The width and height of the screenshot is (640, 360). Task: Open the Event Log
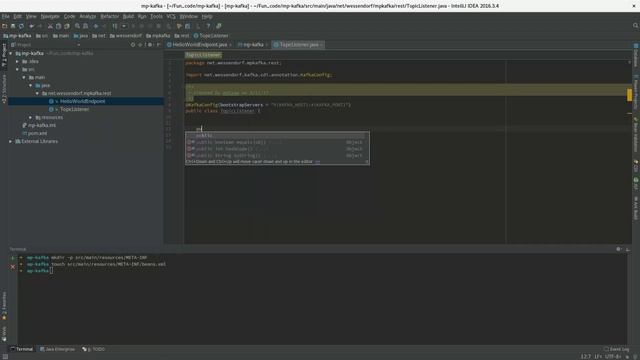click(616, 349)
